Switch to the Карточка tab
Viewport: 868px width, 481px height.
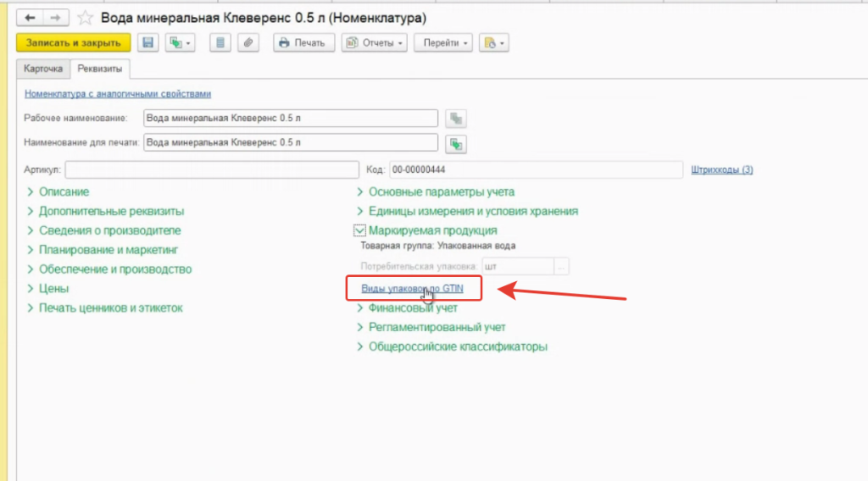click(x=42, y=68)
